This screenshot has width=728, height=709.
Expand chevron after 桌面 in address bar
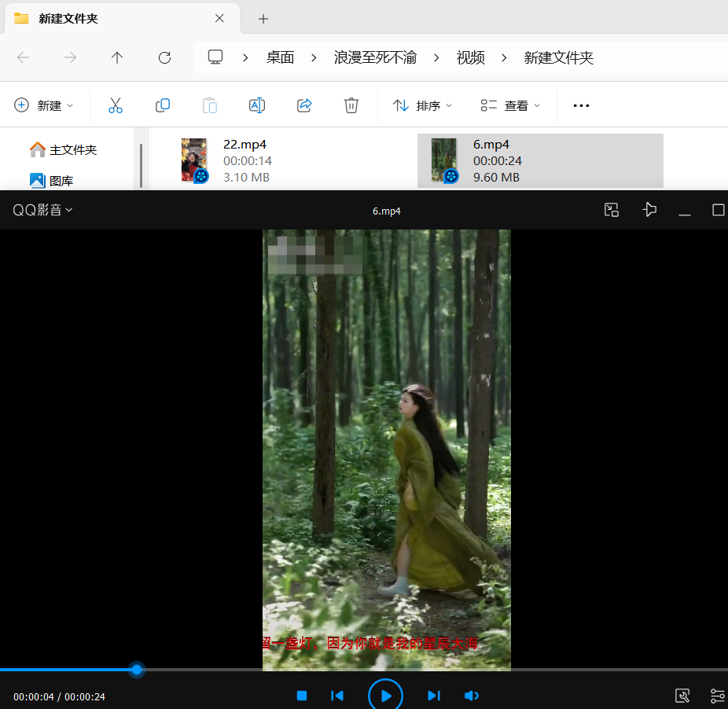[314, 58]
